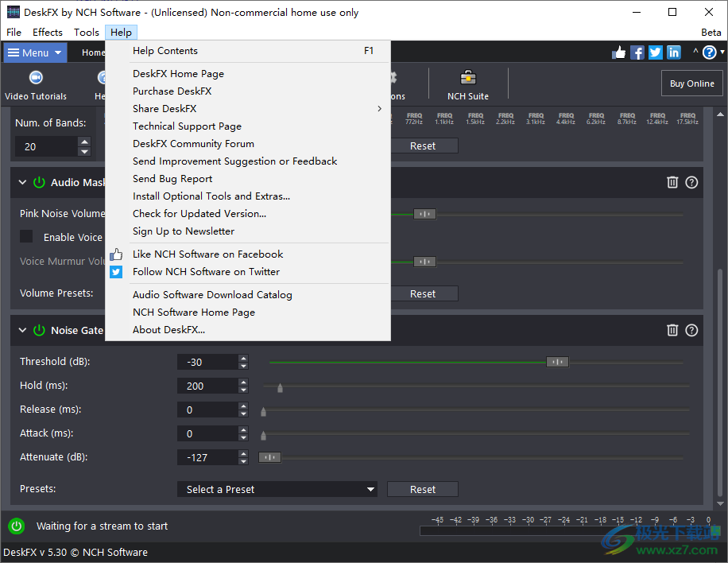Toggle the Audio Mask power button

pos(39,182)
